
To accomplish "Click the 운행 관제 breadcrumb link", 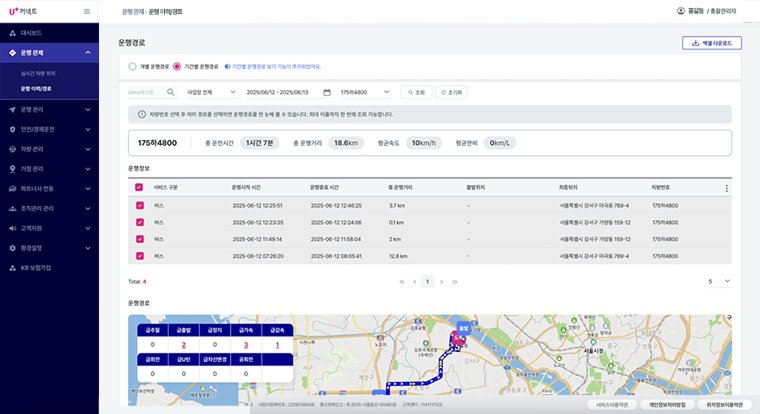I will pyautogui.click(x=133, y=12).
